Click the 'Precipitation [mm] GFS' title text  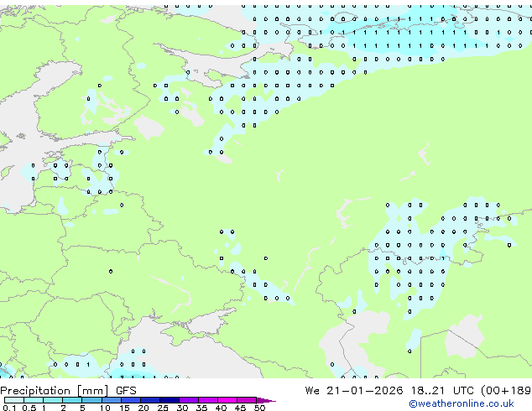coord(68,391)
